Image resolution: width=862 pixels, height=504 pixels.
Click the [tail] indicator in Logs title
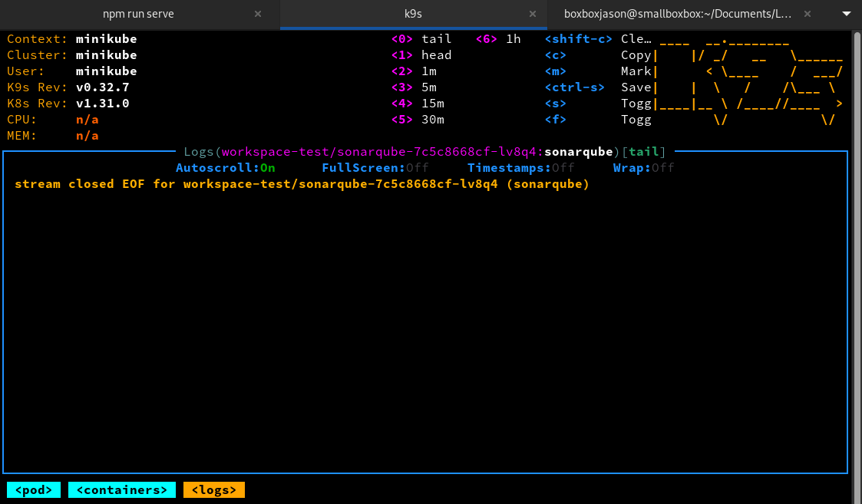coord(644,152)
